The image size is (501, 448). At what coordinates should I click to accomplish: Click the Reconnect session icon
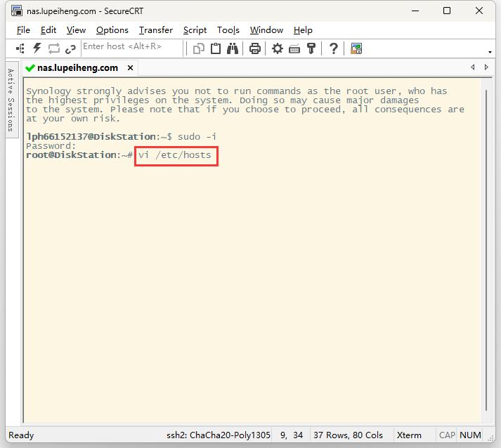tap(54, 48)
